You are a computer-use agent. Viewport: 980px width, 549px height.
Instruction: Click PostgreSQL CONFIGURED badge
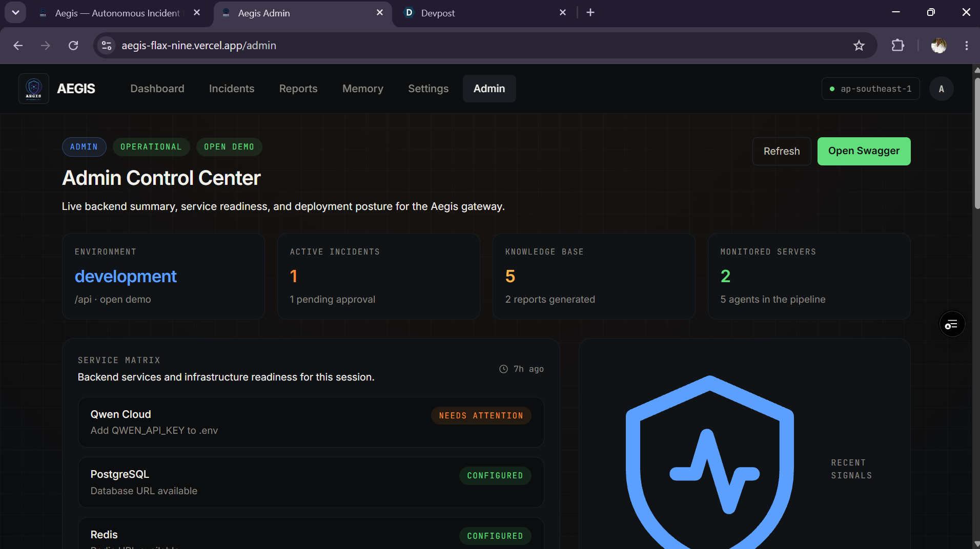pos(495,476)
